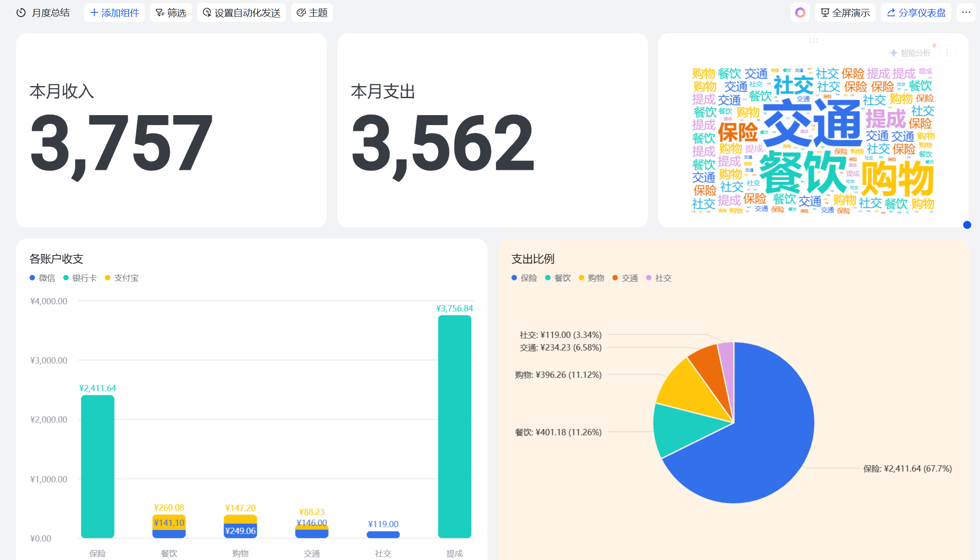
Task: Select the palette icon on the 主题 button
Action: tap(301, 13)
